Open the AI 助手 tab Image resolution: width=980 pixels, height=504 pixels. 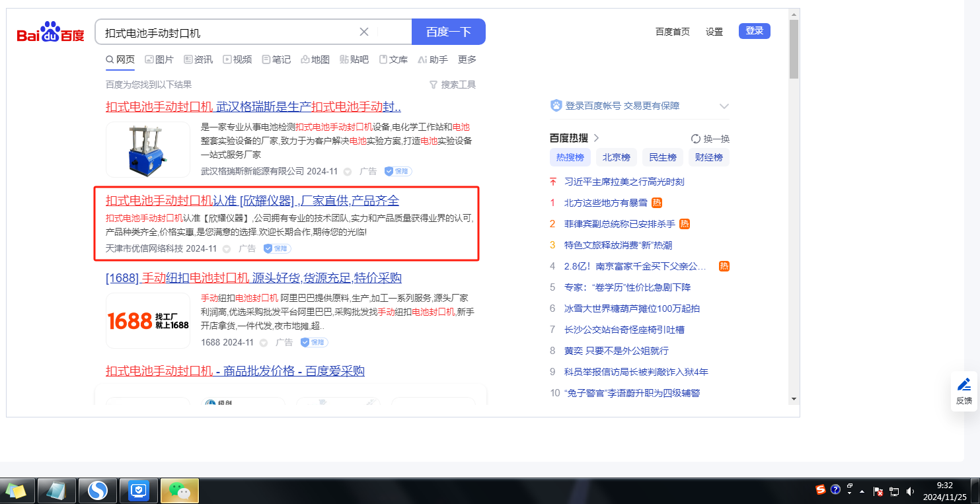coord(433,59)
